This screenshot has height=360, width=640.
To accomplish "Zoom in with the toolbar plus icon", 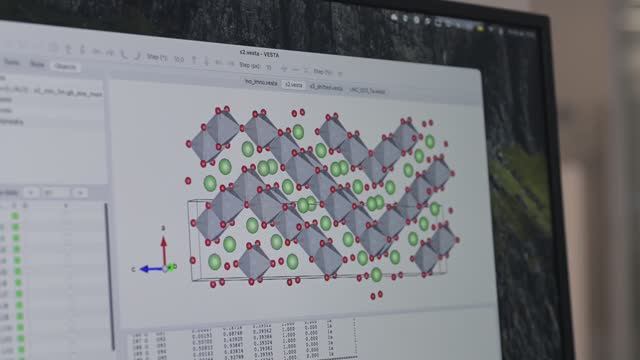I will pyautogui.click(x=284, y=69).
